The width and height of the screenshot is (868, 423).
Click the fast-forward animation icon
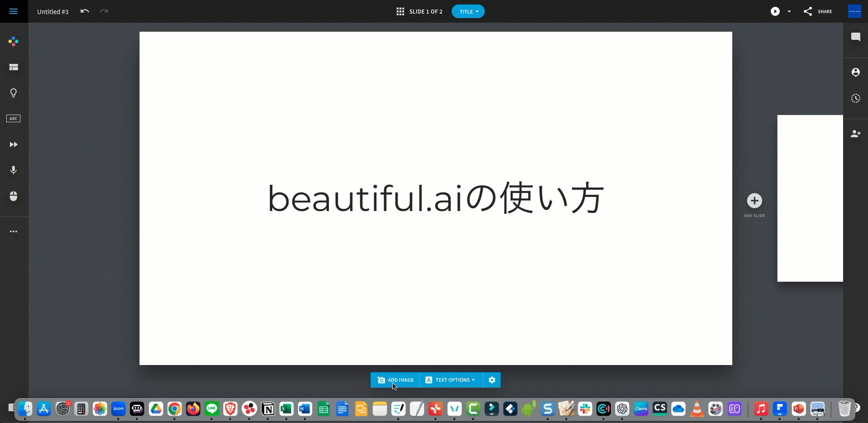14,144
